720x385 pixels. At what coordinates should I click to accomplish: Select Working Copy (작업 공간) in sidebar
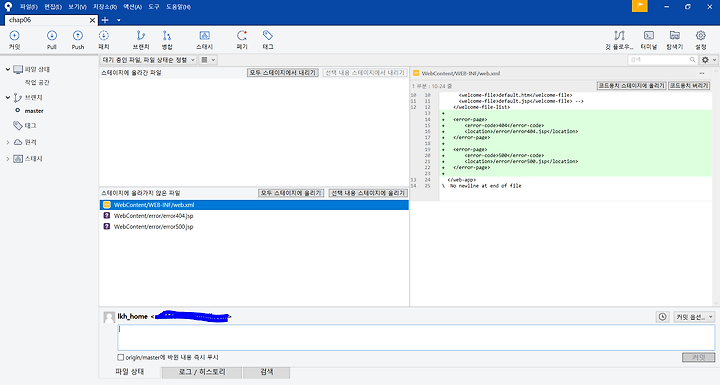coord(37,83)
